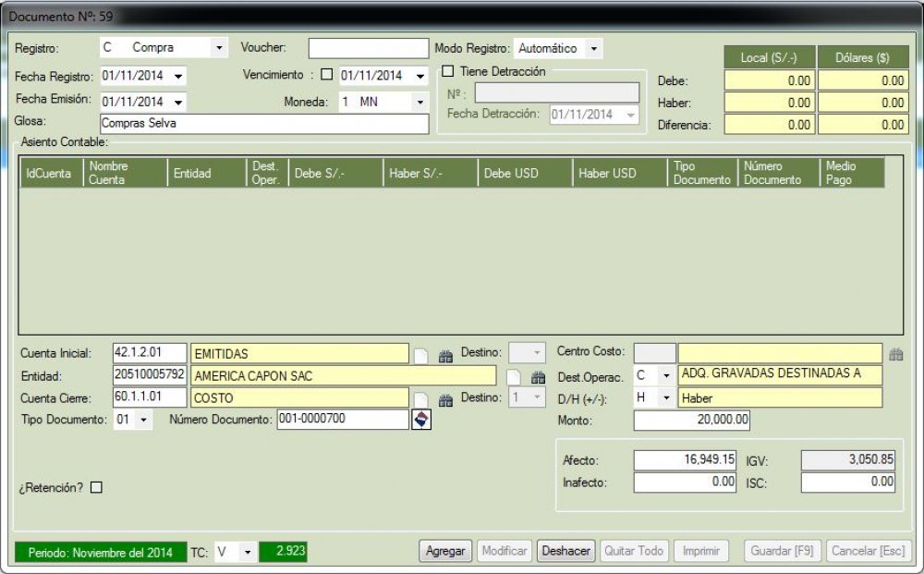Click the document icon beside COSTO field
924x574 pixels.
[420, 400]
